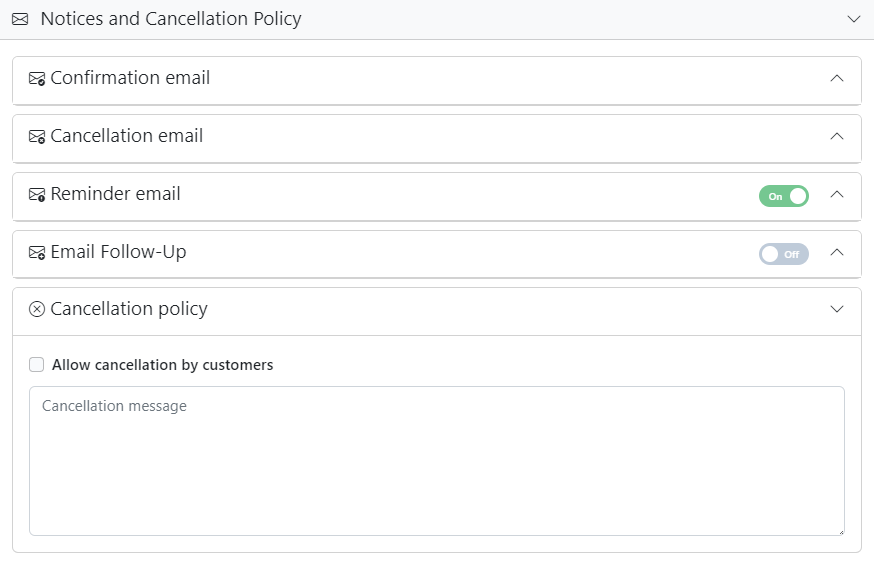Expand the Confirmation email chevron
Screen dimensions: 874x566
coord(837,78)
